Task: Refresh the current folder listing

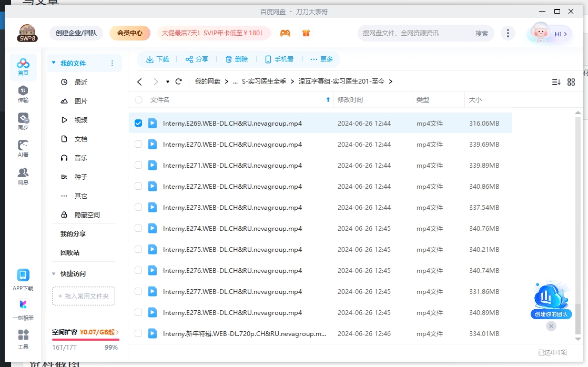Action: [178, 81]
